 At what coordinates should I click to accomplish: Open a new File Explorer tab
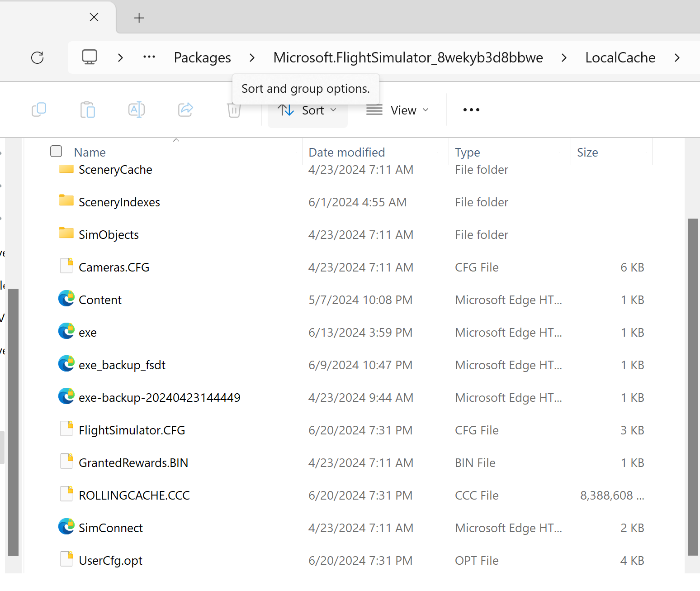(x=139, y=18)
